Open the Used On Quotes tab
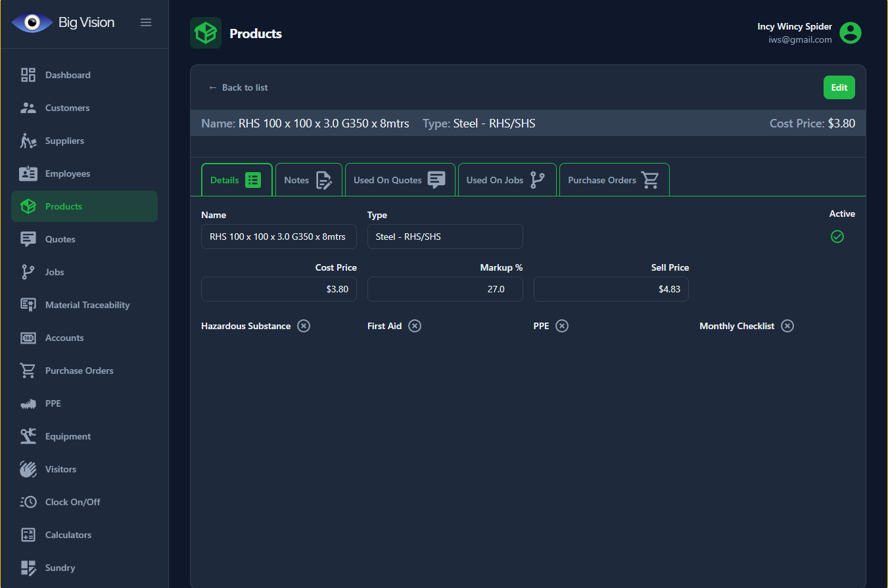 (400, 180)
